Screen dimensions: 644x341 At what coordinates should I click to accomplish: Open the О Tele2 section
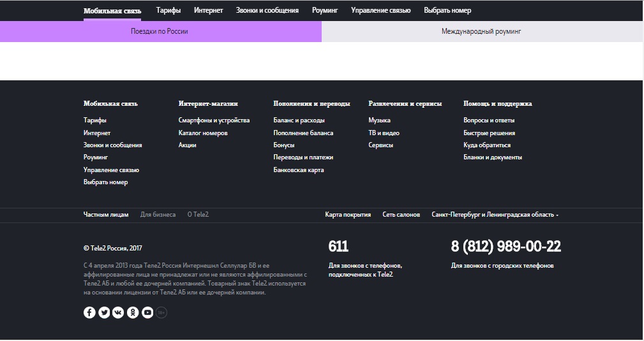pyautogui.click(x=198, y=215)
